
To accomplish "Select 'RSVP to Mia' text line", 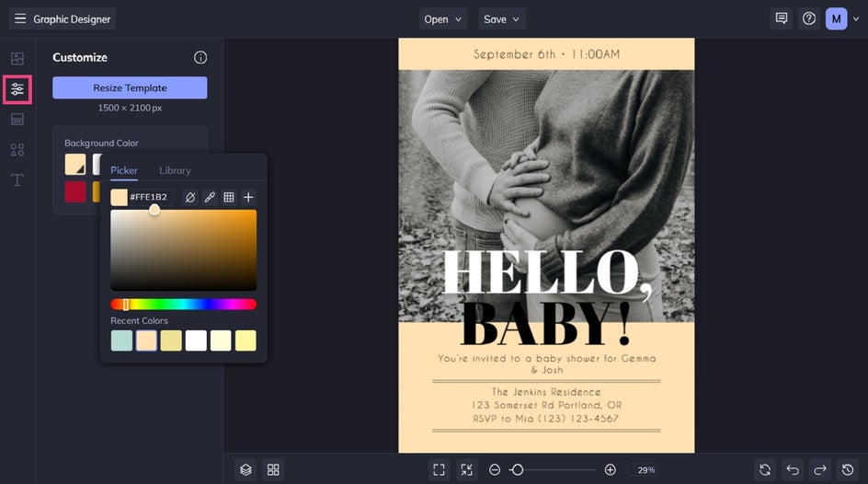I will click(546, 419).
